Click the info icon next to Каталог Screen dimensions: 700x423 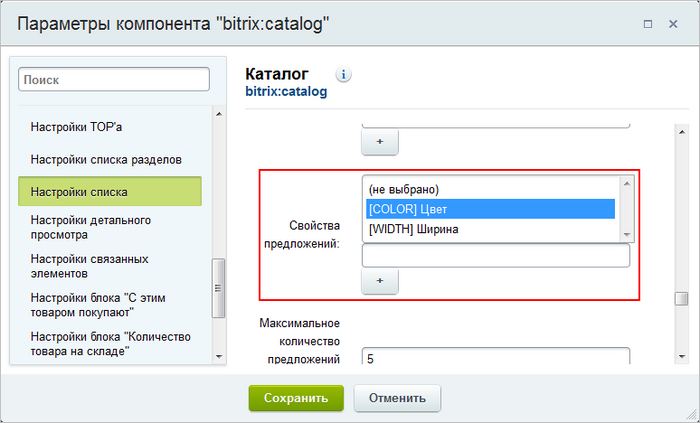343,75
